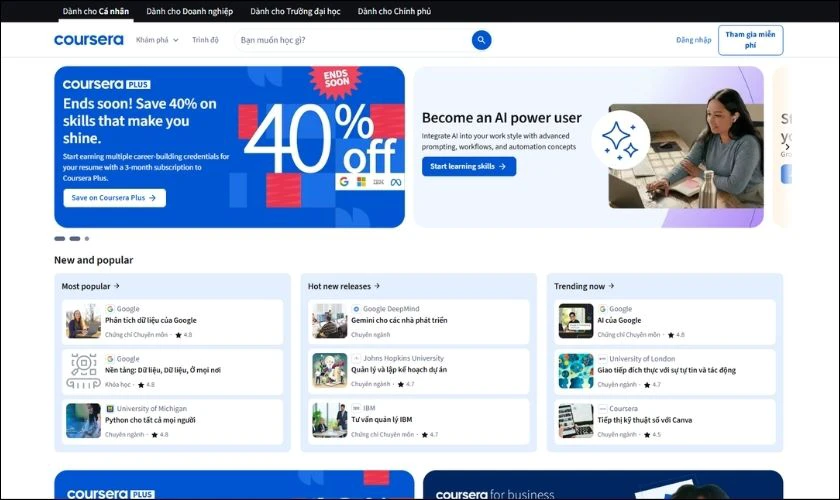Image resolution: width=840 pixels, height=500 pixels.
Task: Click the Meta logo on the 40% off banner
Action: coord(396,182)
